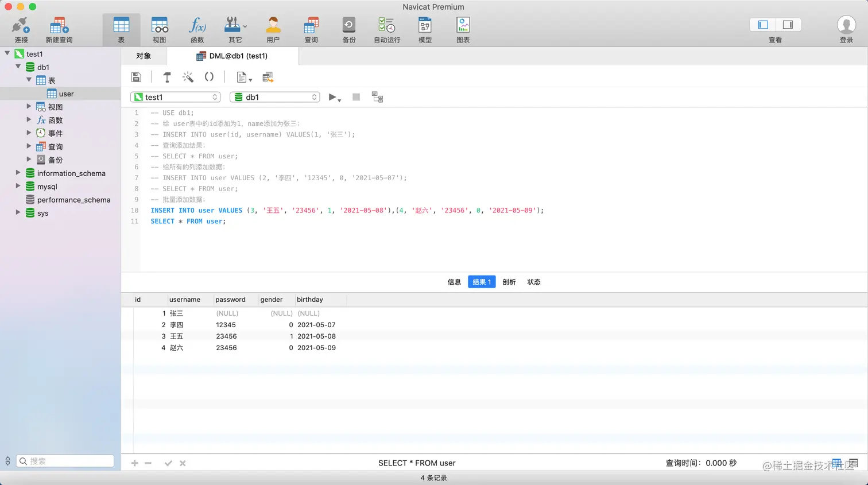The image size is (868, 485).
Task: Open the text document options icon
Action: point(244,77)
